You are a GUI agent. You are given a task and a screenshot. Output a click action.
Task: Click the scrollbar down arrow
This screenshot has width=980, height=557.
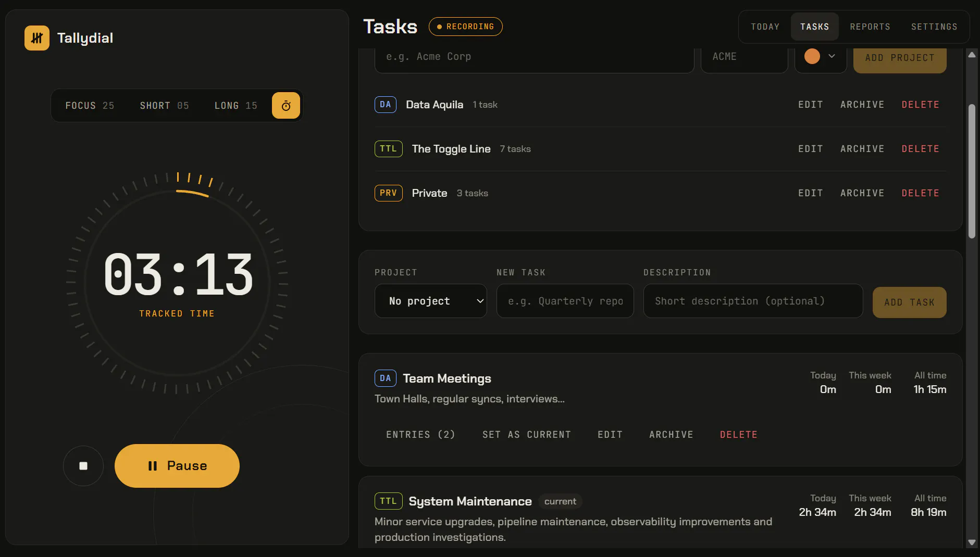click(972, 542)
